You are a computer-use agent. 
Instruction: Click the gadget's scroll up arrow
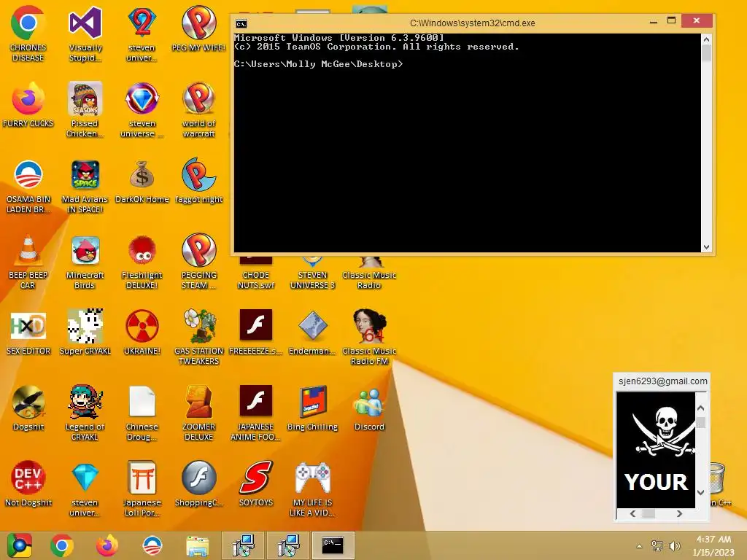[700, 408]
